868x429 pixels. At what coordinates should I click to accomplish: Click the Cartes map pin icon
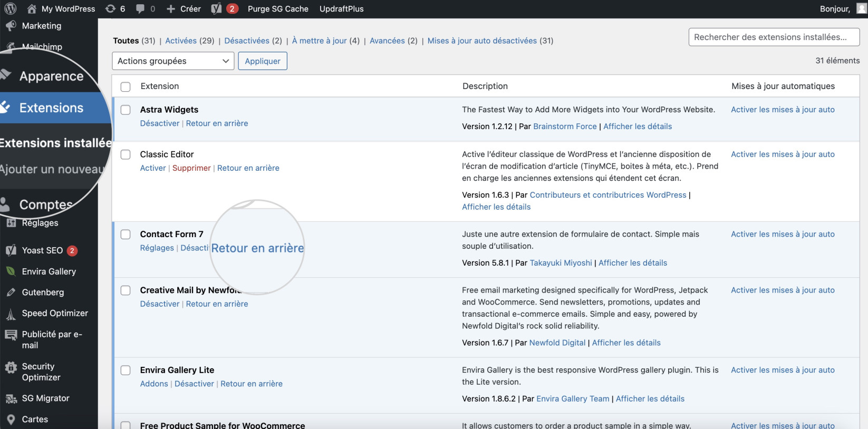11,420
